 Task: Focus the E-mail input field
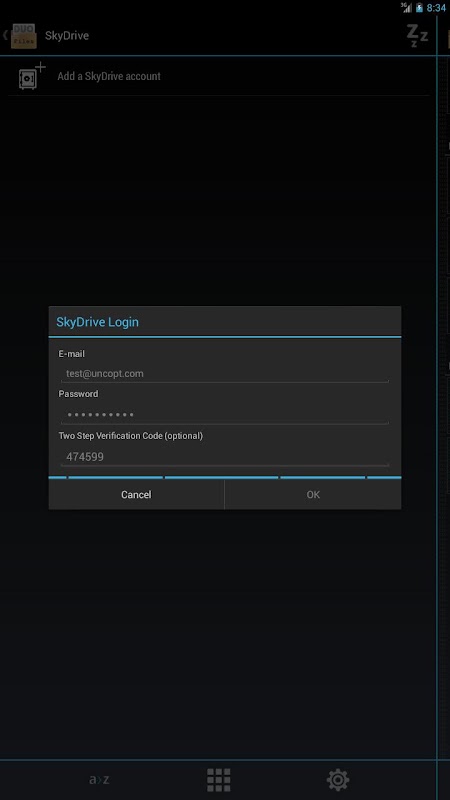pyautogui.click(x=224, y=373)
